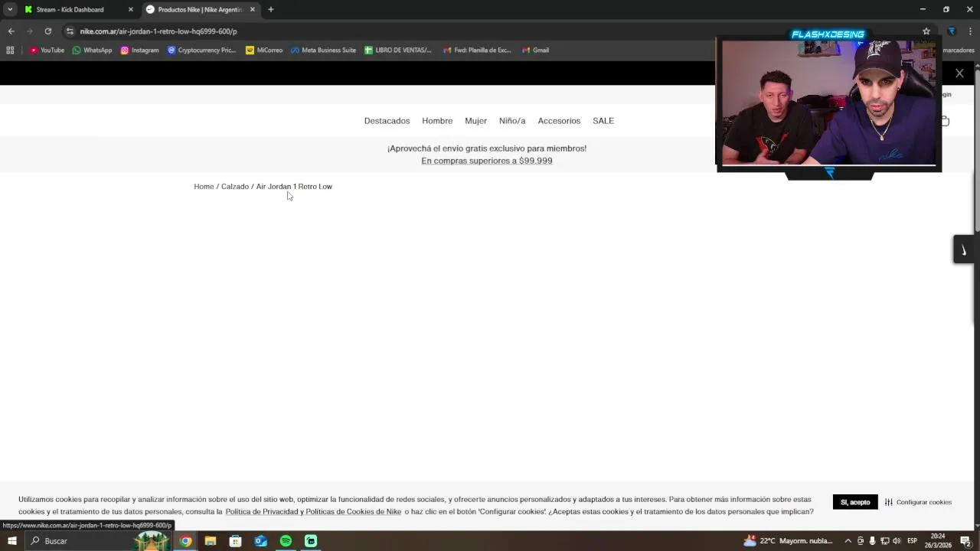Open the Fwd: Planilla de Exc bookmark

pos(477,51)
